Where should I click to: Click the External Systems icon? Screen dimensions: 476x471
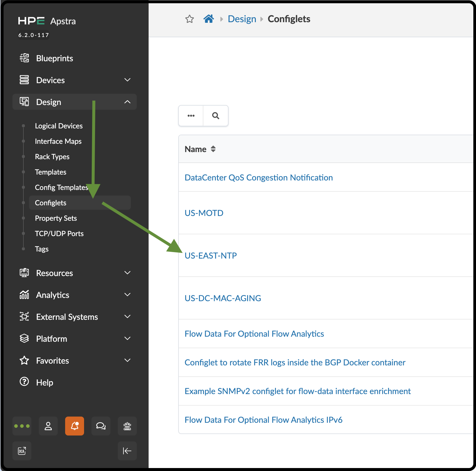pyautogui.click(x=24, y=317)
